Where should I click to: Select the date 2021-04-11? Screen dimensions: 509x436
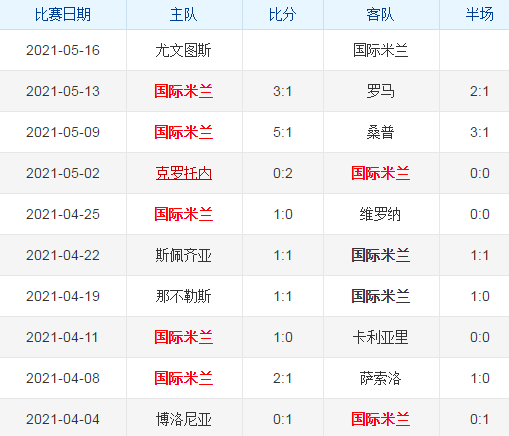click(x=62, y=337)
